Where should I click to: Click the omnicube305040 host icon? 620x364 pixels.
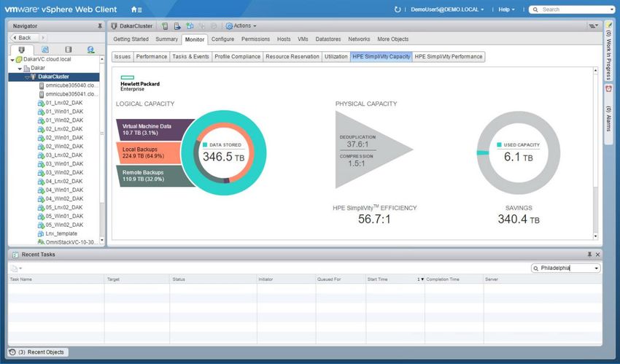(x=42, y=85)
